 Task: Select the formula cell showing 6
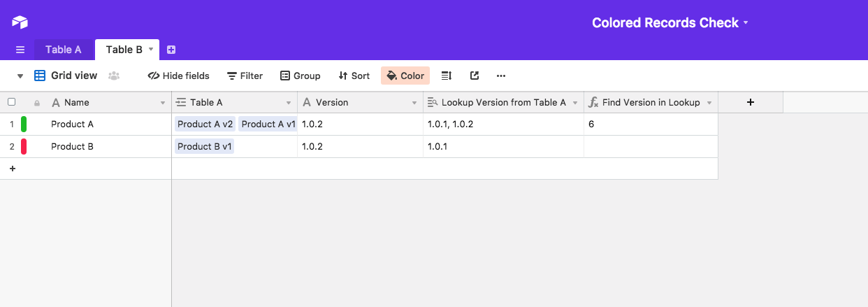coord(651,124)
